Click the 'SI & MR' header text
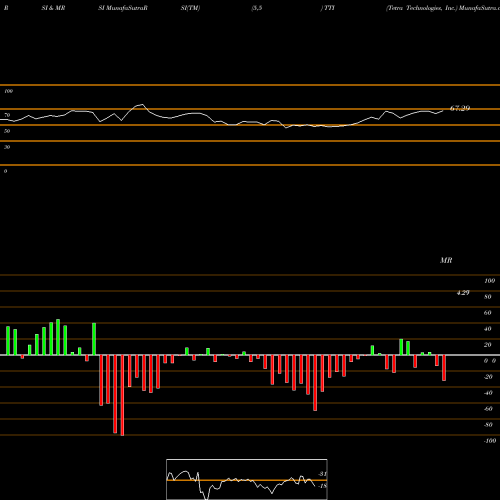The height and width of the screenshot is (500, 500). (53, 8)
